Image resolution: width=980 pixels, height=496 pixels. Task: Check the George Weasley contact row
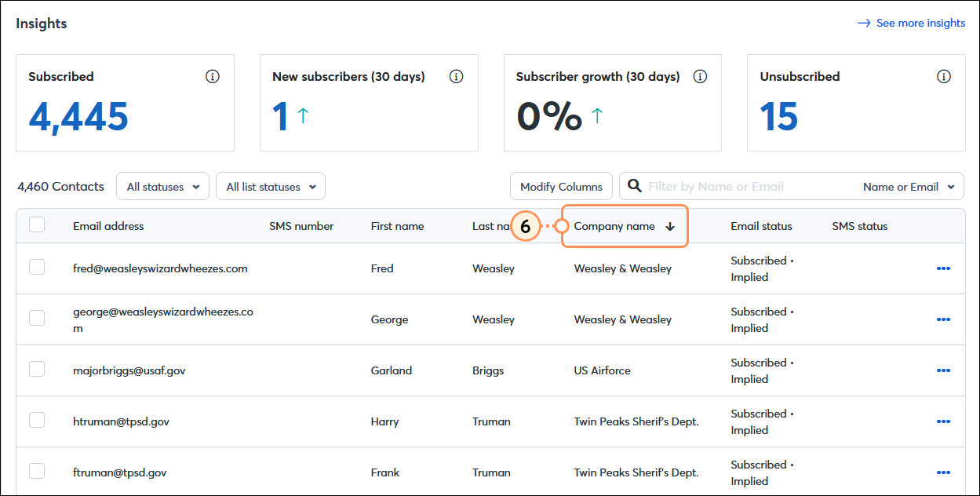click(37, 318)
